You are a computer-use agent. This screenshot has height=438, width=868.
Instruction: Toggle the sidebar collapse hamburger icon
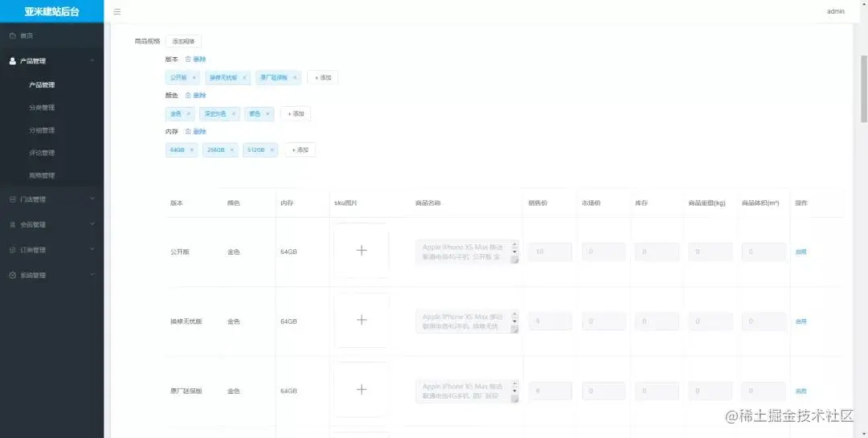117,11
